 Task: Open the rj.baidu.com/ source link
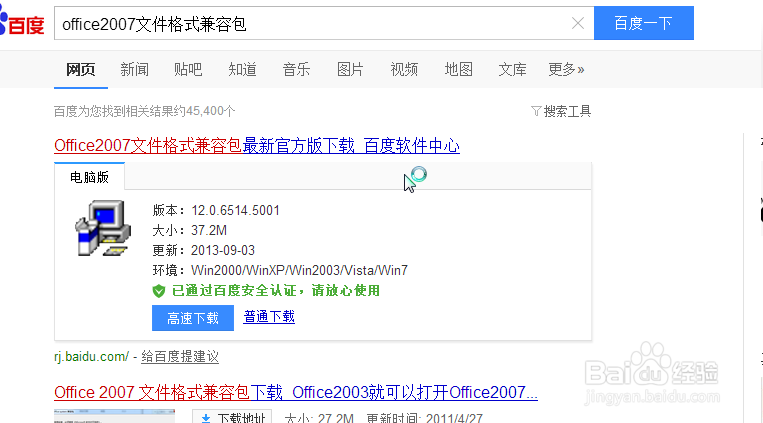pyautogui.click(x=91, y=357)
